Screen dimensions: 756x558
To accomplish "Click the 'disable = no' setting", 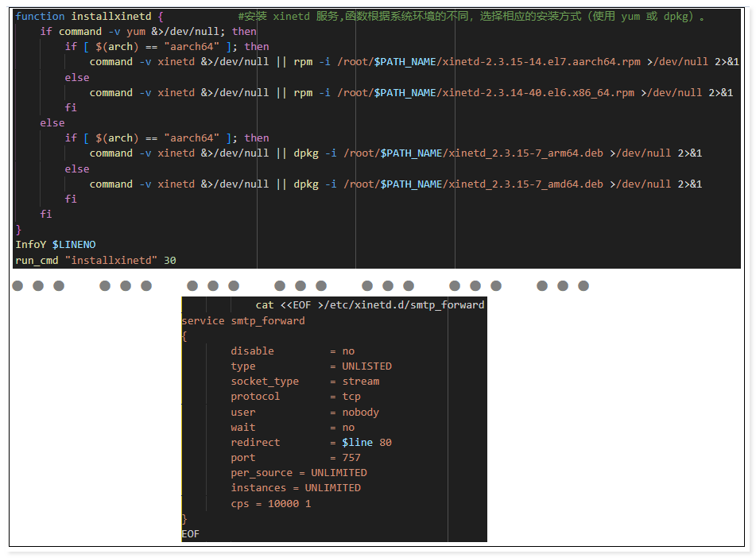I will click(293, 351).
